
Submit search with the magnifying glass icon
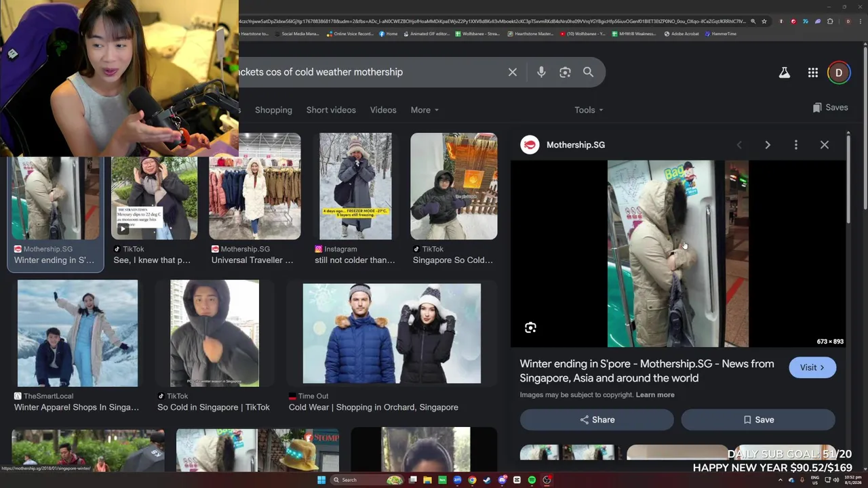(588, 72)
